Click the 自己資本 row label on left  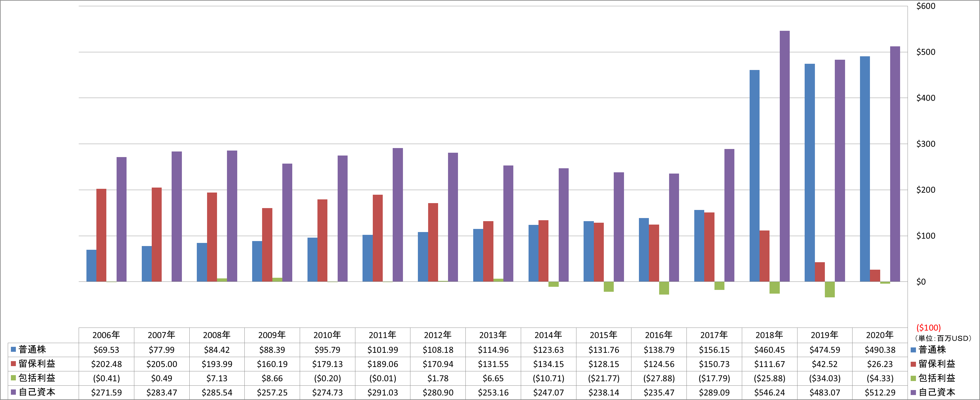point(37,393)
